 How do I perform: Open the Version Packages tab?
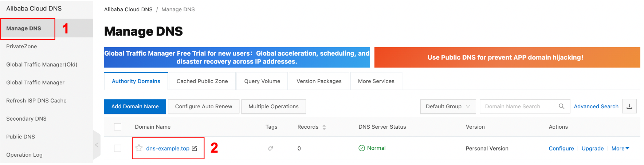pyautogui.click(x=319, y=81)
